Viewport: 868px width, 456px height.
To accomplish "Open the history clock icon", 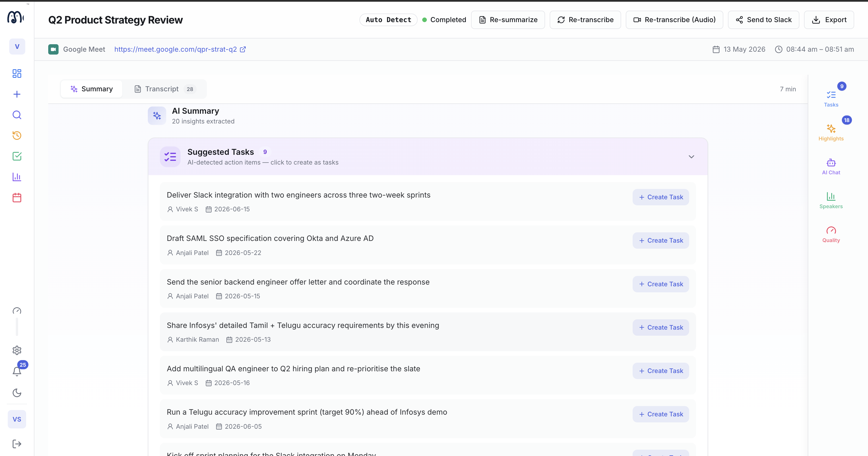I will 17,136.
